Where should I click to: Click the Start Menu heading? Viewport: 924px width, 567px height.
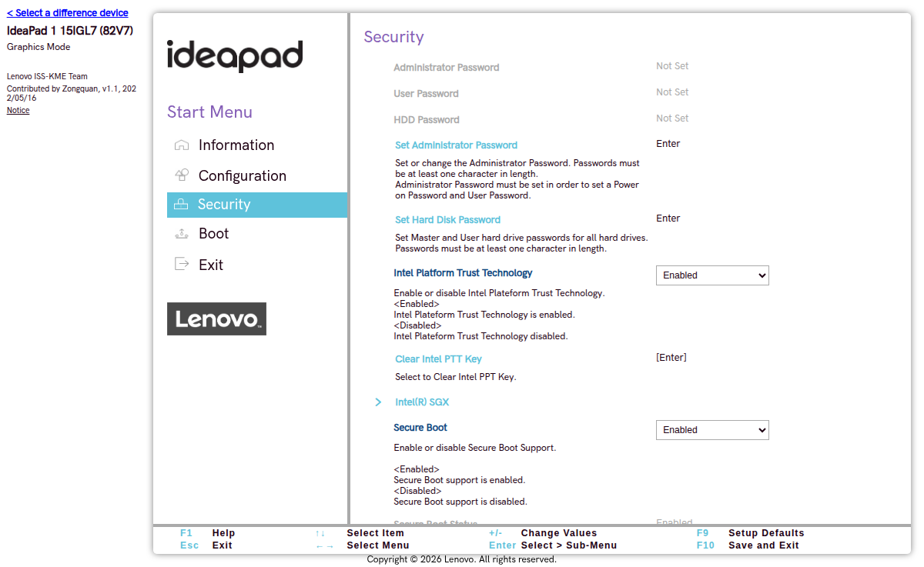coord(209,112)
